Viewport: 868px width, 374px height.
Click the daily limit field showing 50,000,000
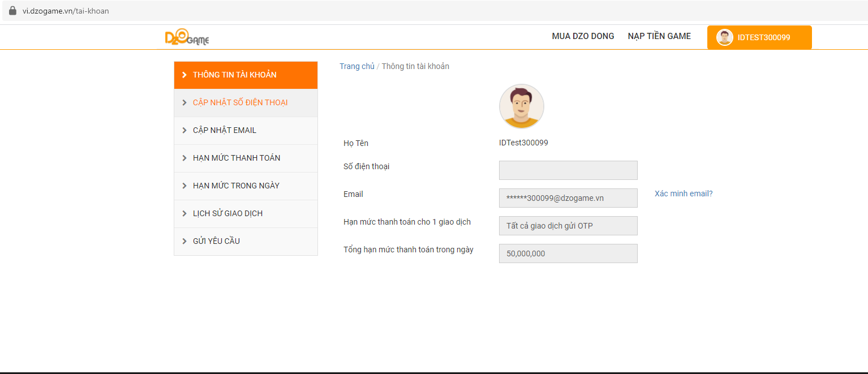click(x=568, y=253)
